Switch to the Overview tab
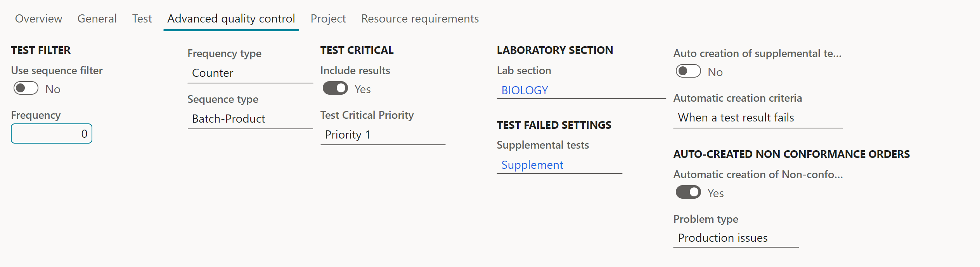 click(x=38, y=19)
